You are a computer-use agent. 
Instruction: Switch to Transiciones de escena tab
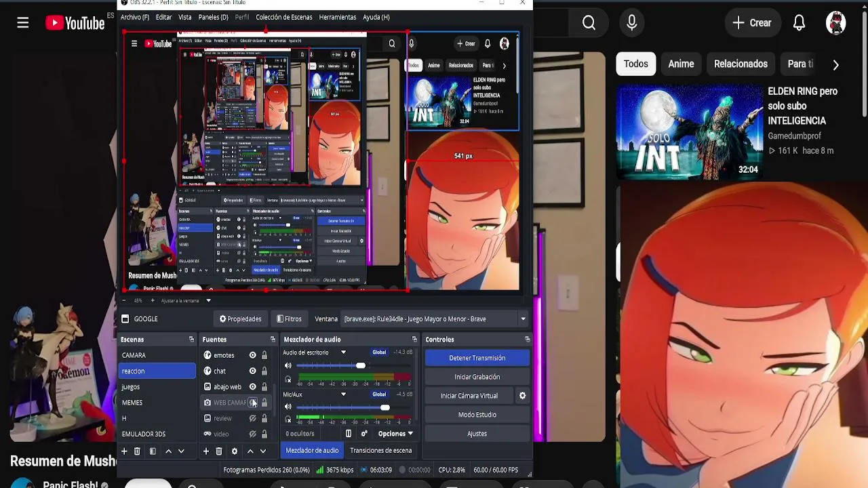381,451
